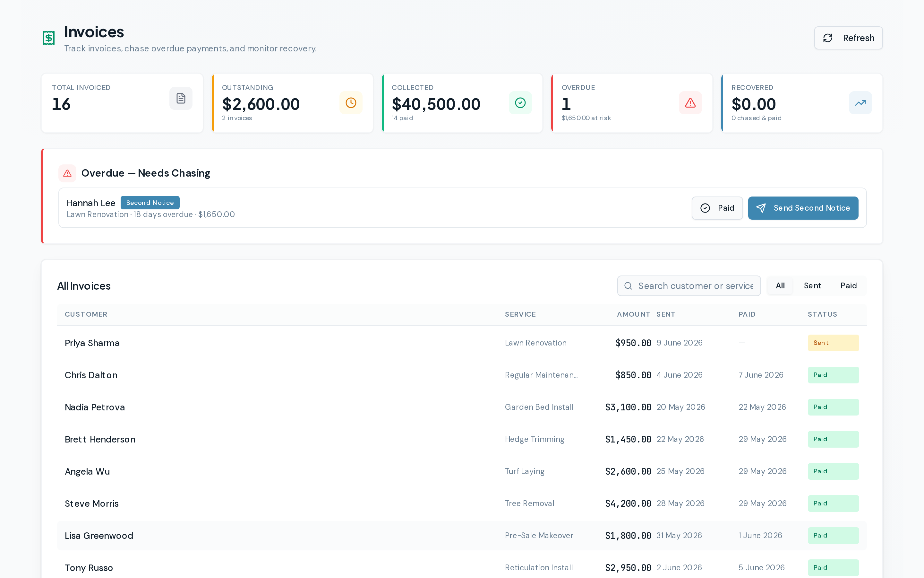Click the Customer column header
The height and width of the screenshot is (578, 924).
tap(86, 314)
